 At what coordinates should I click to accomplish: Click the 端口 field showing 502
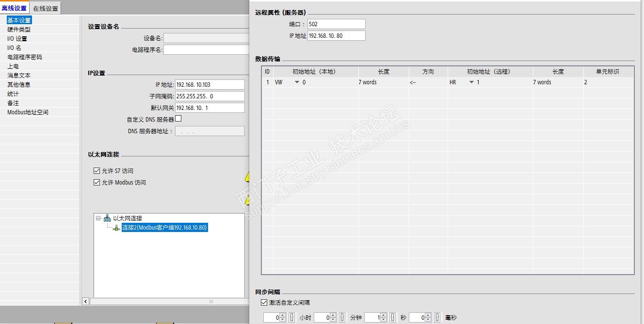[x=336, y=24]
